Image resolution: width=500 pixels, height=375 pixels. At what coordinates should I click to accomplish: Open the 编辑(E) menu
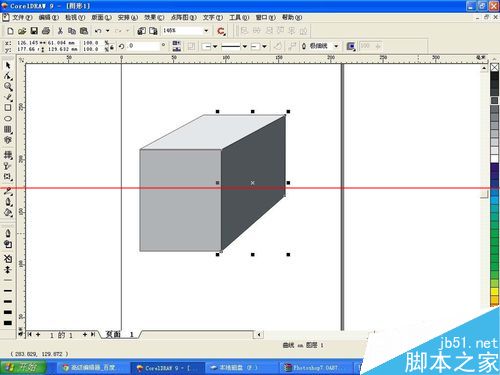click(x=49, y=17)
